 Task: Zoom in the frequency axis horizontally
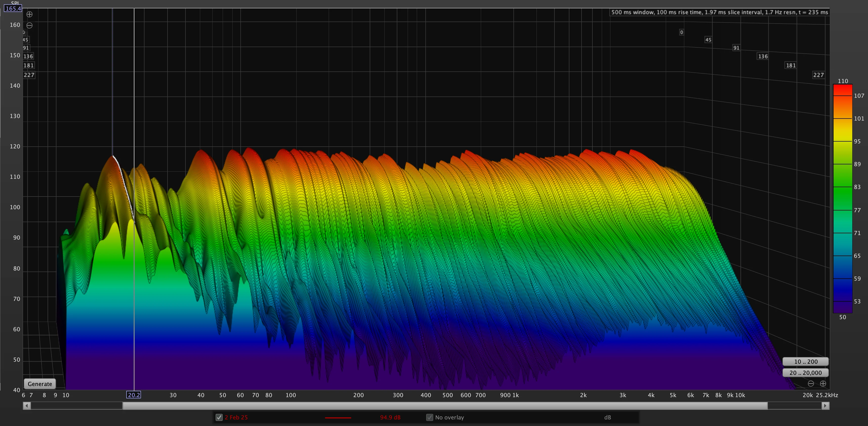click(x=823, y=383)
